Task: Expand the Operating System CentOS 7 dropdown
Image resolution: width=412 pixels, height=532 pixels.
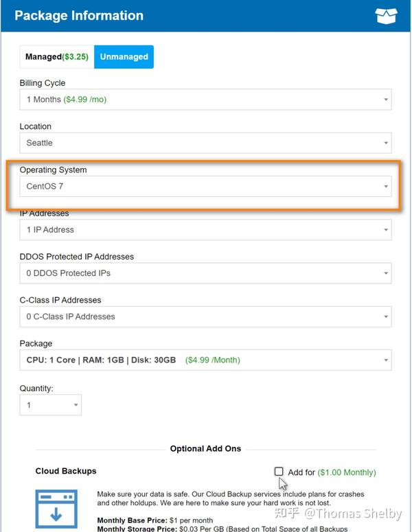Action: pos(205,186)
